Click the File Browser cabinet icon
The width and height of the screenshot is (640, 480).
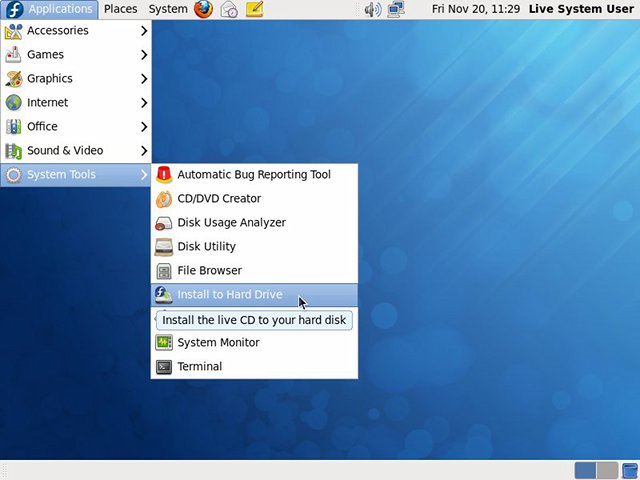click(164, 271)
